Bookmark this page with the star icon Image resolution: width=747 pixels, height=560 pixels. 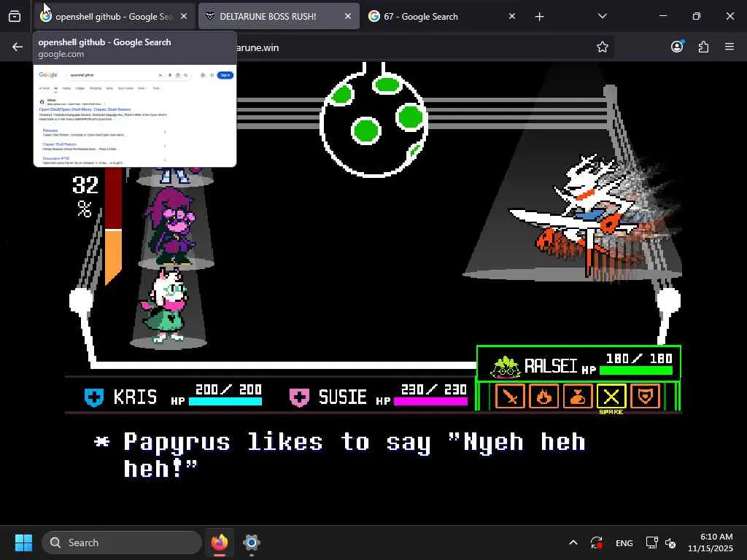(602, 47)
